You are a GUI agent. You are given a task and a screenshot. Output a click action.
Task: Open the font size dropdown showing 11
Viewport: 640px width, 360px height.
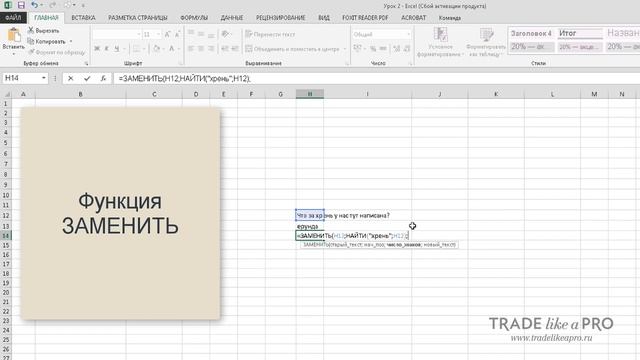click(158, 35)
